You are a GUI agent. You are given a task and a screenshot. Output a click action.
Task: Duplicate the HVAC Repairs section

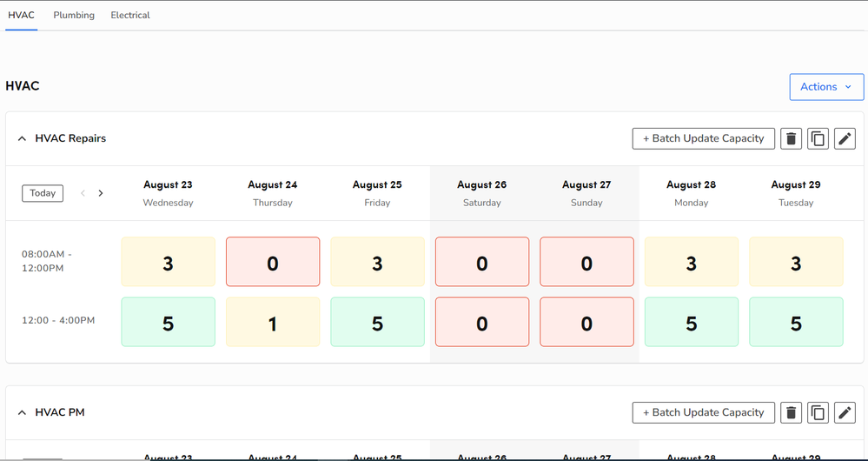tap(818, 138)
